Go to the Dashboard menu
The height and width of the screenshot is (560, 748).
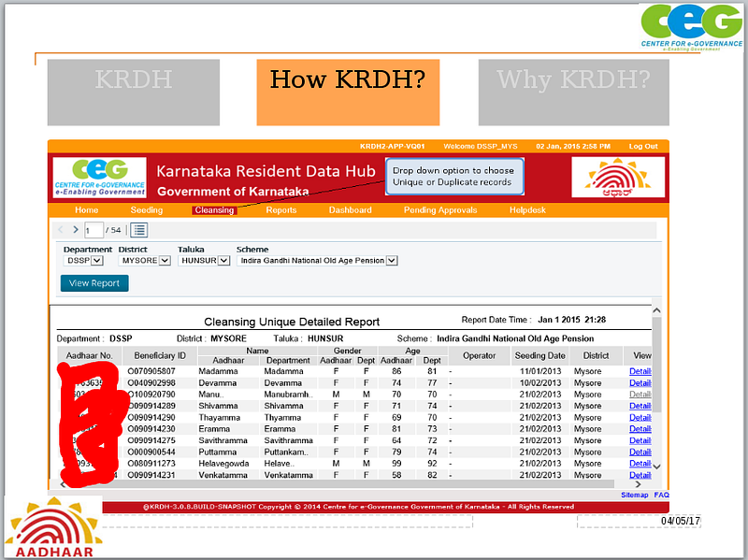tap(350, 209)
